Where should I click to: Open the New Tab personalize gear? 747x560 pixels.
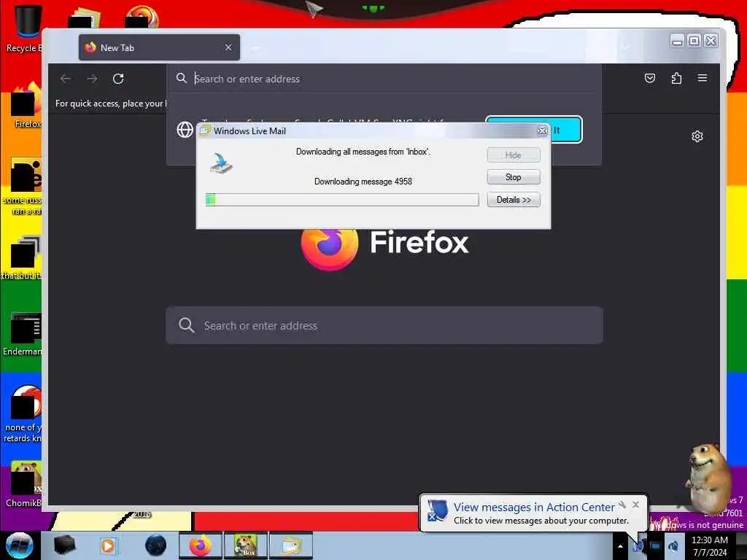[697, 136]
